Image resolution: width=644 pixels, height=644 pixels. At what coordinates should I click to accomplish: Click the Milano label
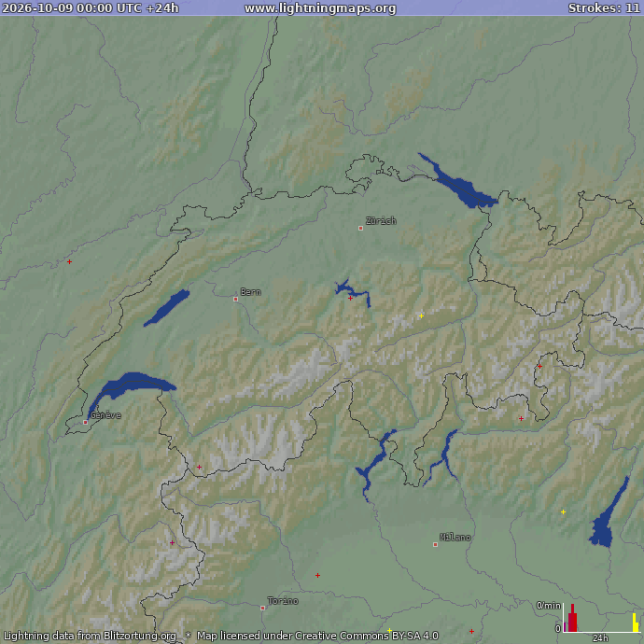(x=455, y=538)
